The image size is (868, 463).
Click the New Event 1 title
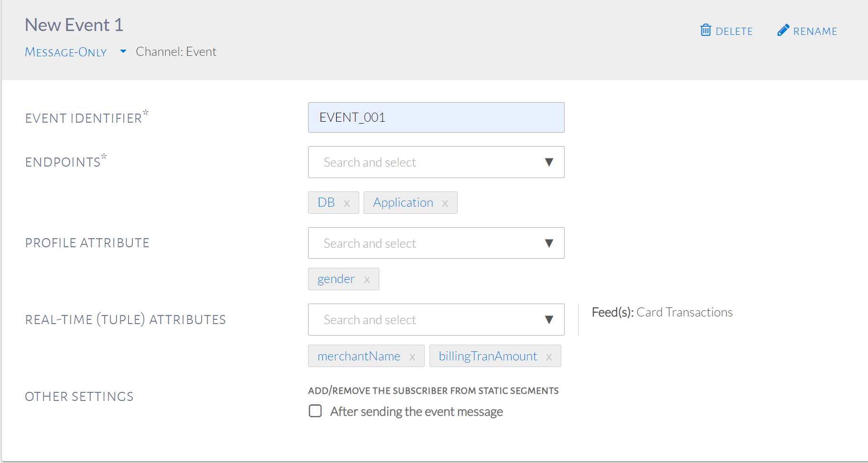coord(74,25)
